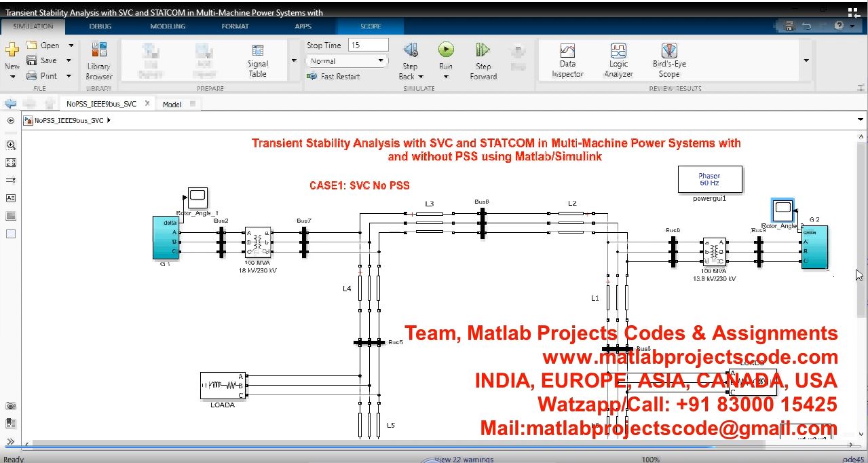Open the Data Inspector

567,61
